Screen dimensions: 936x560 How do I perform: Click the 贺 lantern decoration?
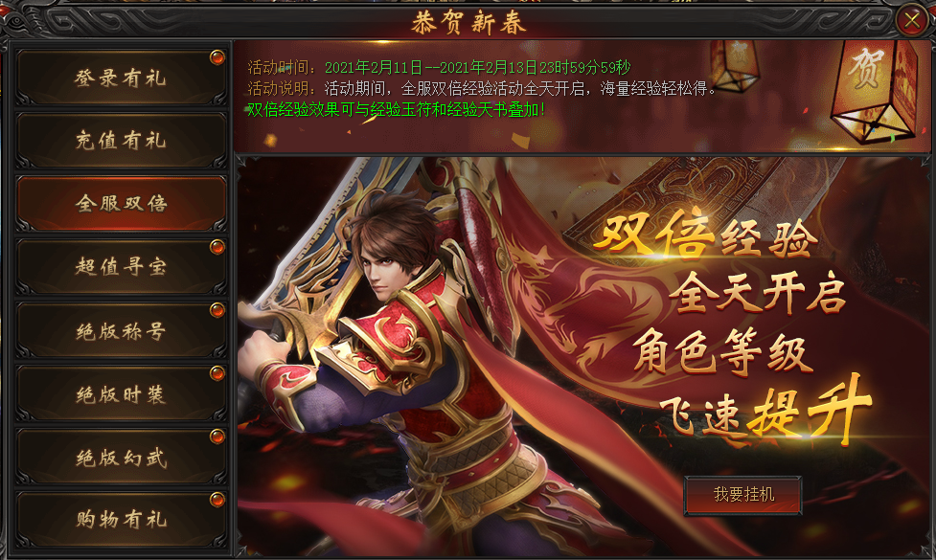[875, 89]
